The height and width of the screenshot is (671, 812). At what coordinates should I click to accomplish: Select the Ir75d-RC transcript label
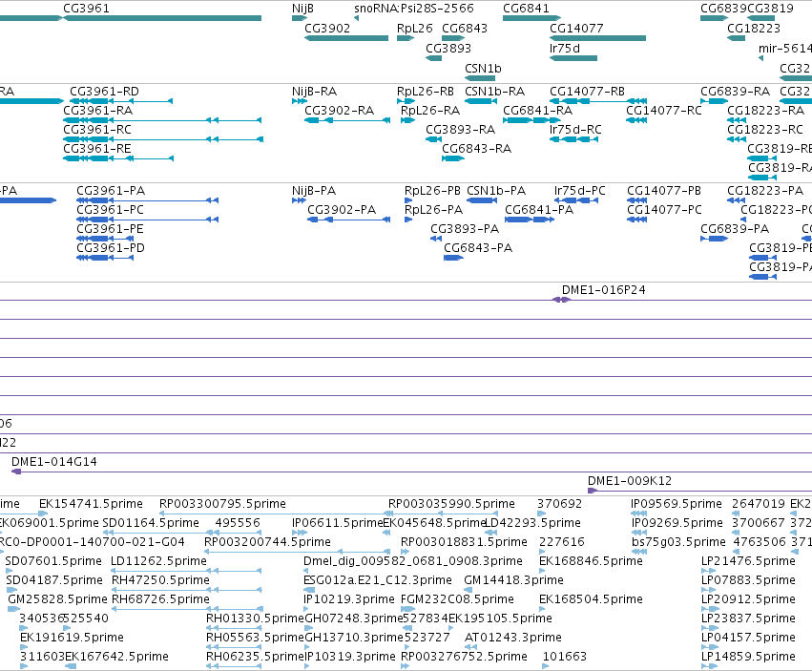click(x=575, y=130)
